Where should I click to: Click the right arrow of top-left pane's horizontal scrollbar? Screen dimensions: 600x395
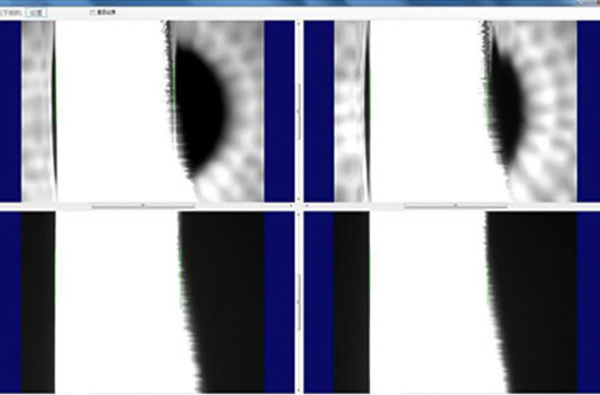tap(291, 206)
